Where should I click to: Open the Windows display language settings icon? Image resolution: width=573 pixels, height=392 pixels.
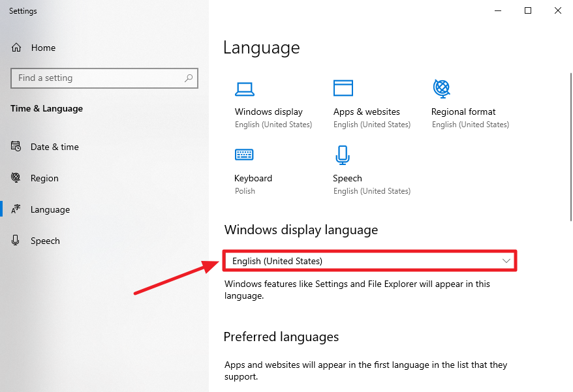(245, 89)
